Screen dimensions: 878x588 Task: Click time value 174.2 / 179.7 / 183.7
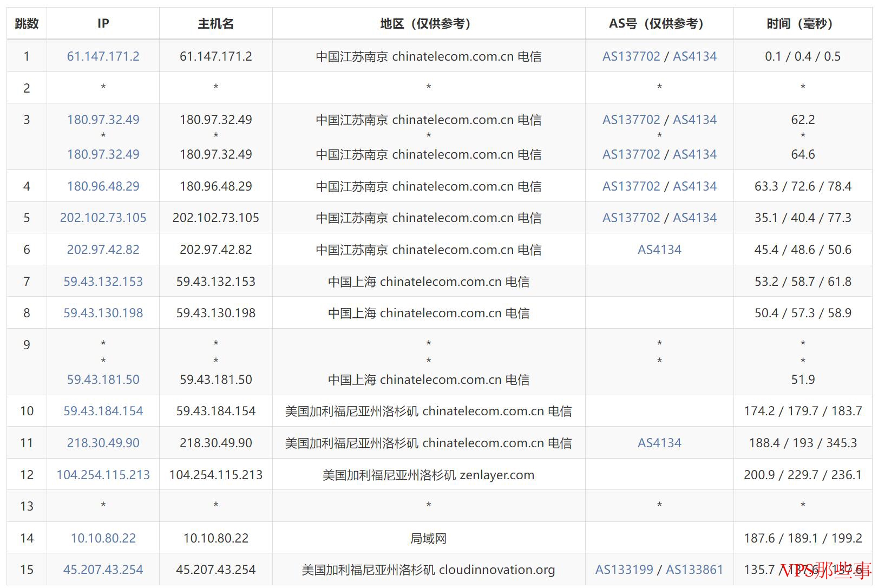point(803,411)
